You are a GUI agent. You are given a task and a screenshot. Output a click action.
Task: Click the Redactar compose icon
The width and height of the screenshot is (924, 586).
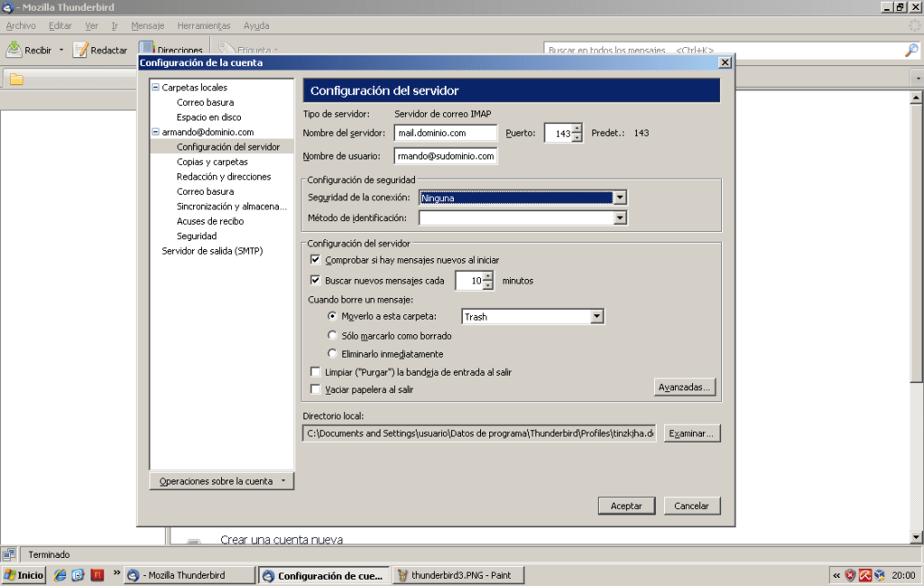(x=80, y=50)
